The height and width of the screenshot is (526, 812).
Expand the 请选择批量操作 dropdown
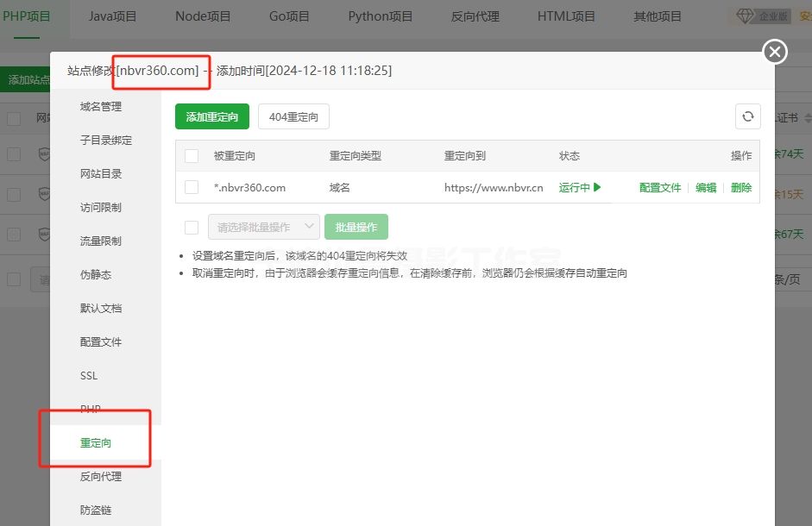pyautogui.click(x=264, y=228)
